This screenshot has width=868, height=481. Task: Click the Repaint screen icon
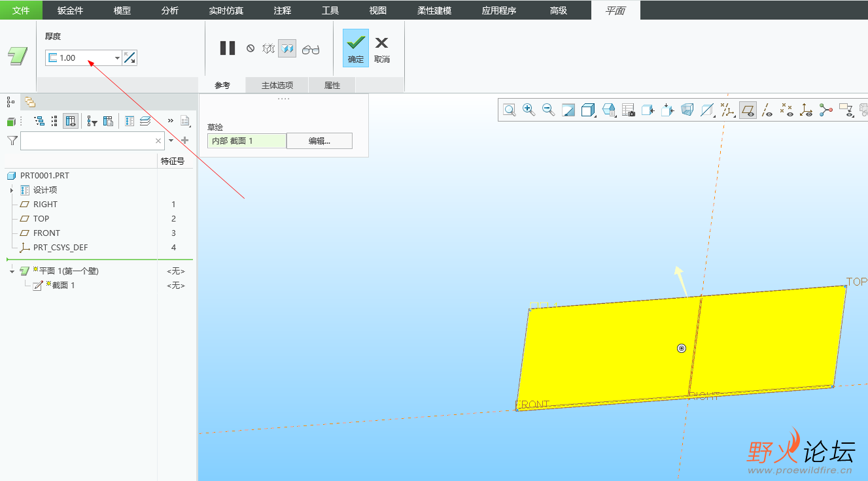tap(568, 110)
